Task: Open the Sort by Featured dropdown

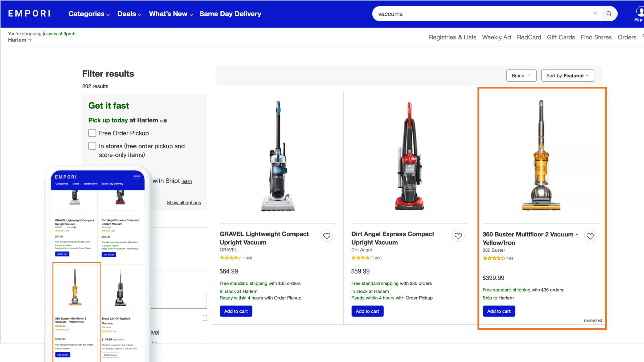Action: coord(568,75)
